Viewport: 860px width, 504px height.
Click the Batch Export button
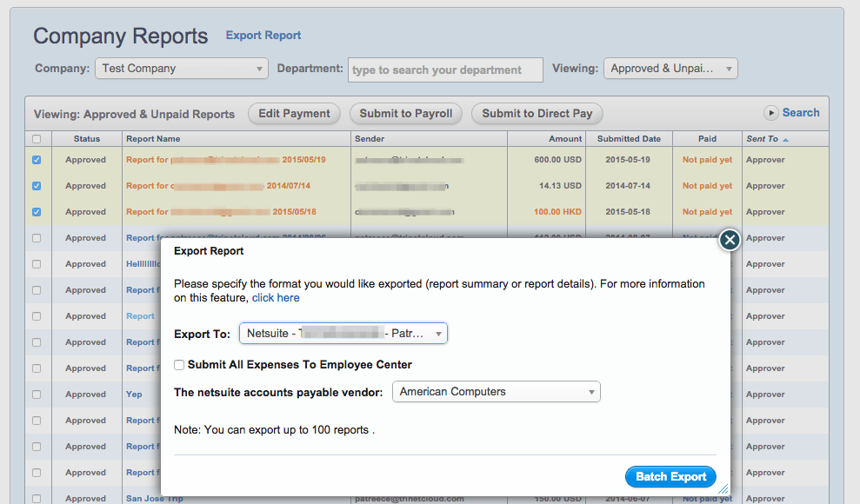pos(670,476)
